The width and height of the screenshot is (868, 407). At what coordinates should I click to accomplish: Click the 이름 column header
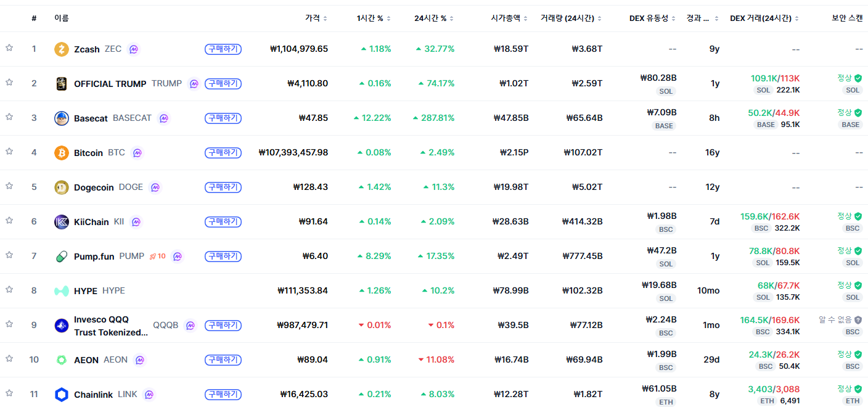pos(61,18)
